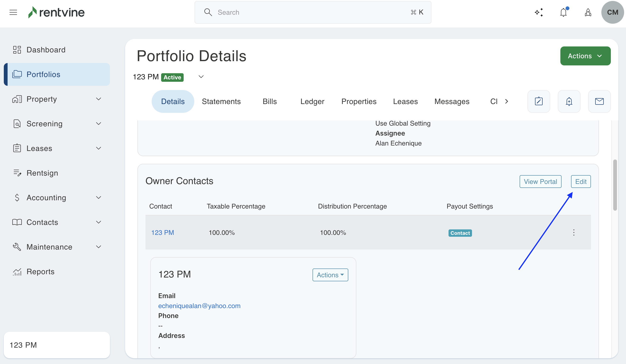
Task: Open the notes clipboard icon button
Action: click(539, 101)
